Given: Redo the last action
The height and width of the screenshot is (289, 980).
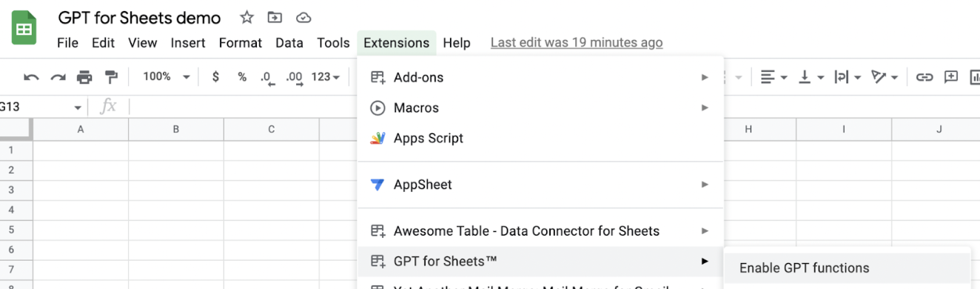Looking at the screenshot, I should click(x=58, y=77).
